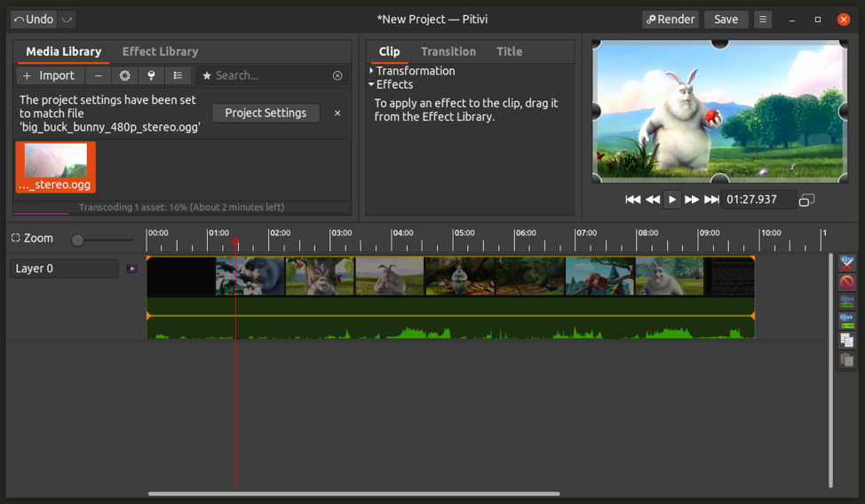
Task: Click the ungroup clips timeline icon
Action: coord(846,321)
